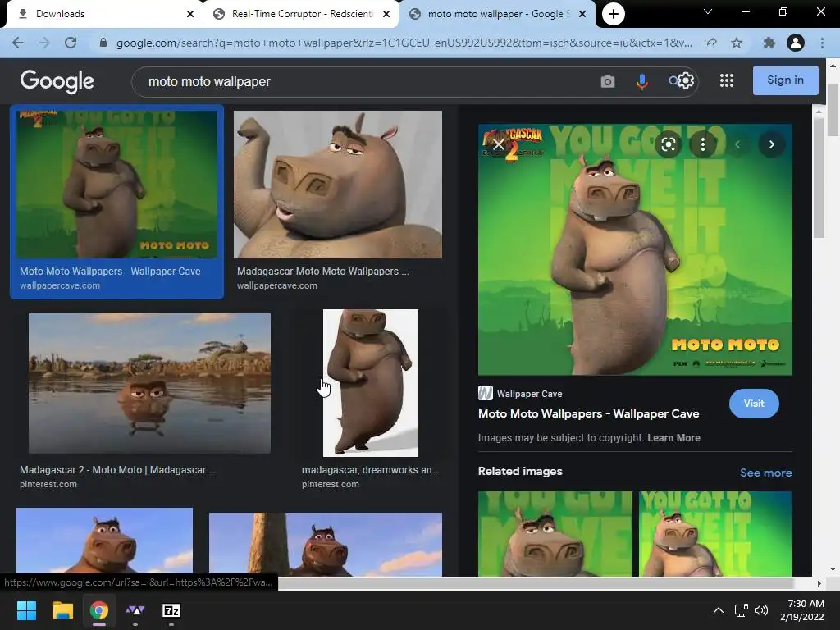Click the Sign in button
The height and width of the screenshot is (630, 840).
[785, 80]
